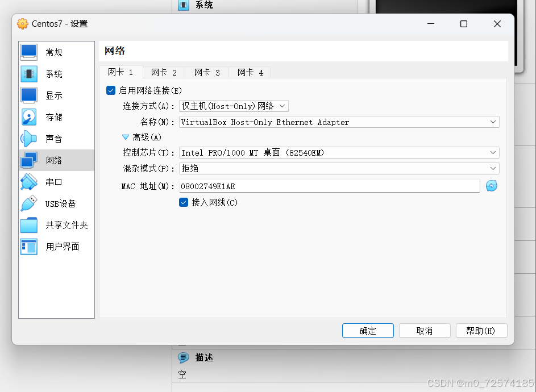Screen dimensions: 536x392
Task: Select the 共享文件夹 folder icon
Action: click(29, 225)
